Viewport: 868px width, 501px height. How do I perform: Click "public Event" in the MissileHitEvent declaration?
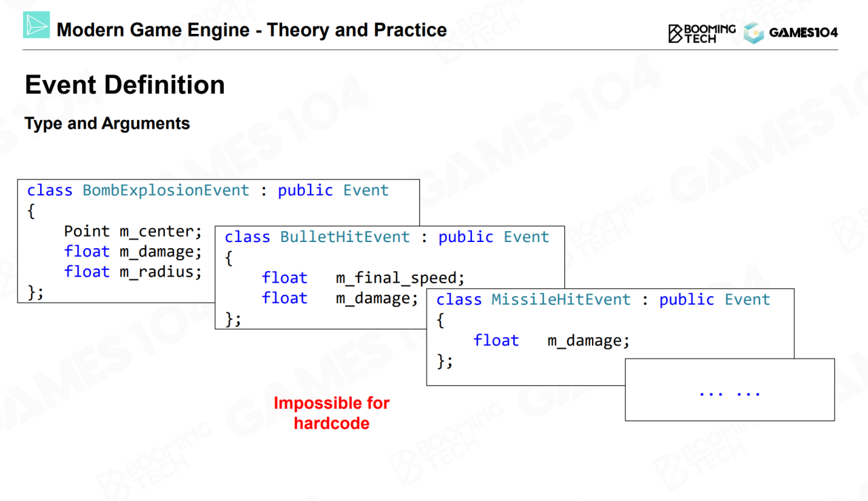(715, 300)
